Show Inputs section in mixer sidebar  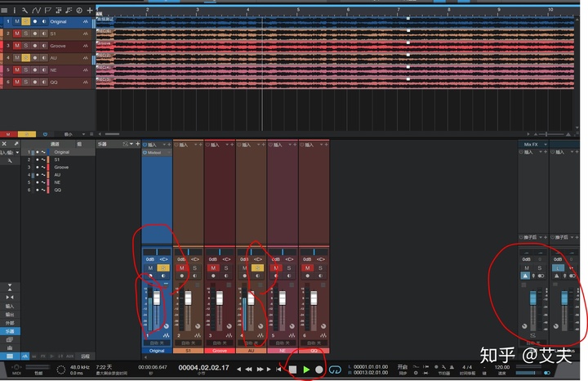(10, 307)
